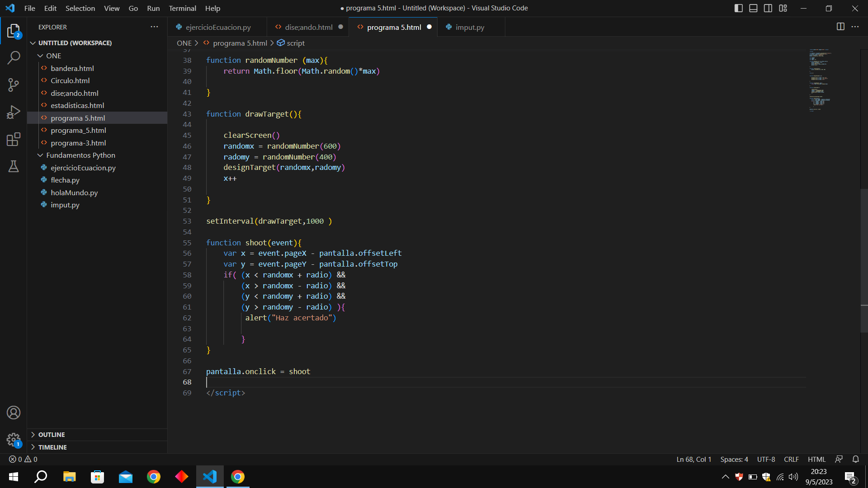Open flecha.py in explorer
The width and height of the screenshot is (868, 488).
(97, 180)
